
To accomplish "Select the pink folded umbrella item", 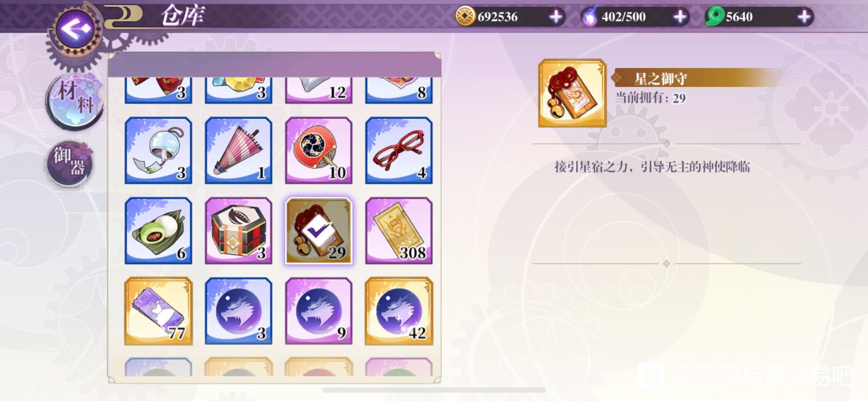I will [239, 150].
